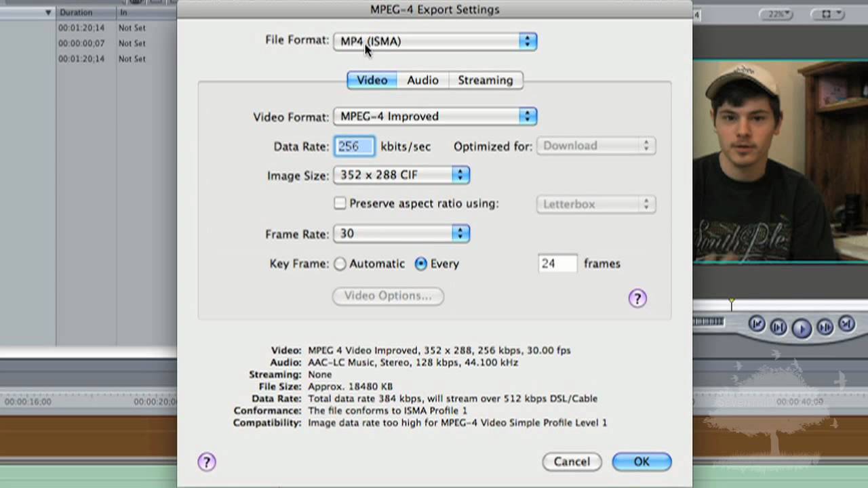Play the video in the Canvas
The height and width of the screenshot is (488, 868).
(802, 328)
